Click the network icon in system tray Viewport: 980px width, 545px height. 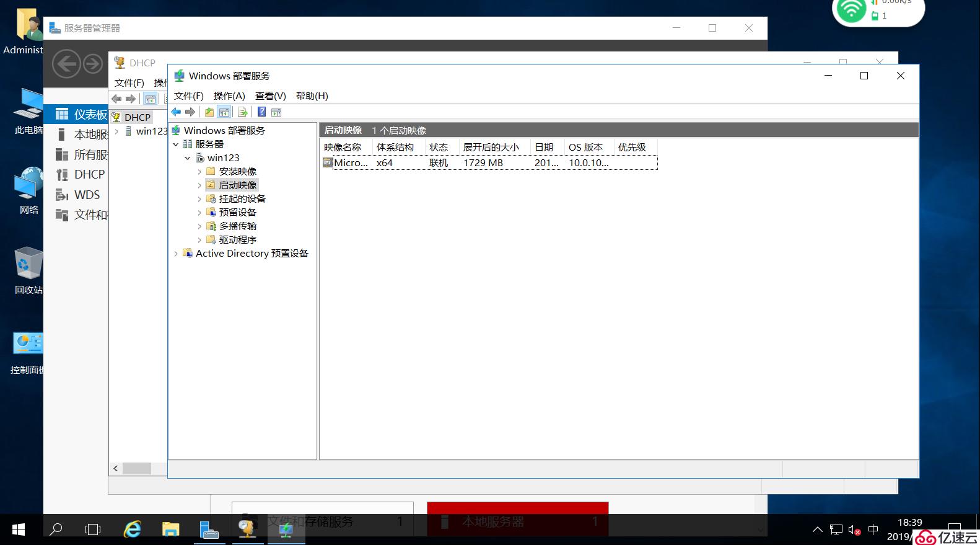(x=836, y=530)
